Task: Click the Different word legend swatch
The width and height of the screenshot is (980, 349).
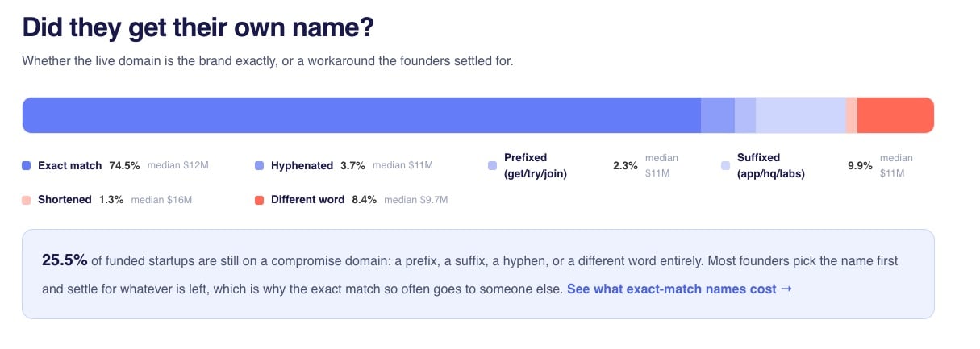Action: pyautogui.click(x=259, y=199)
